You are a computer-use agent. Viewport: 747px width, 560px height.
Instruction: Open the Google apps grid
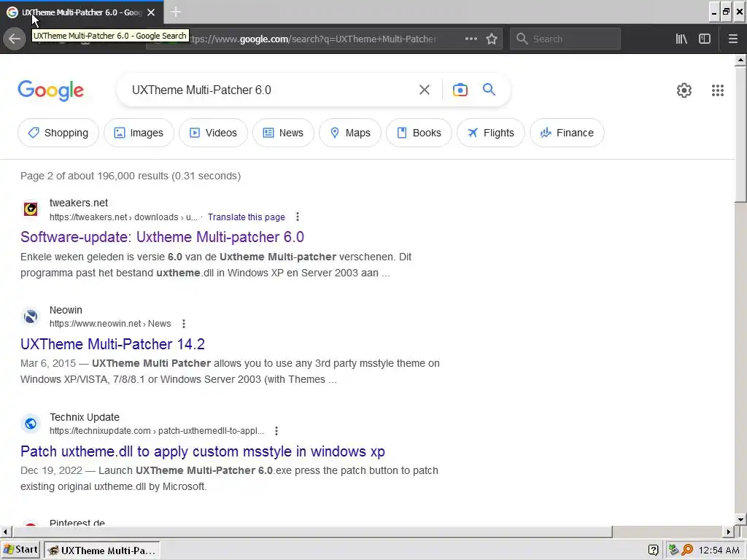[x=718, y=90]
